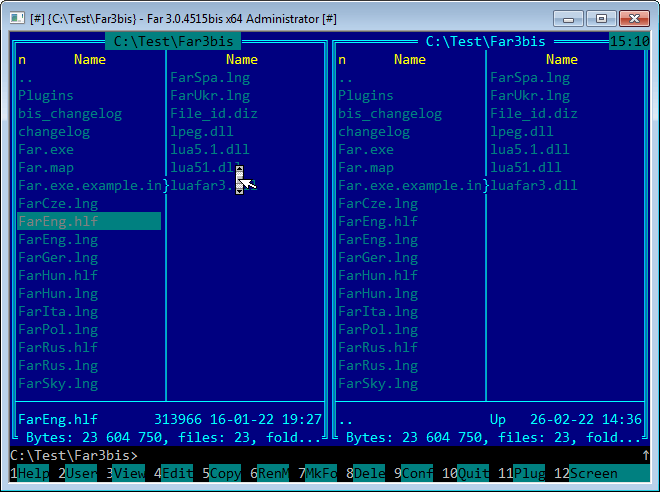
Task: Select FarEng.hlf in right panel
Action: (x=378, y=221)
